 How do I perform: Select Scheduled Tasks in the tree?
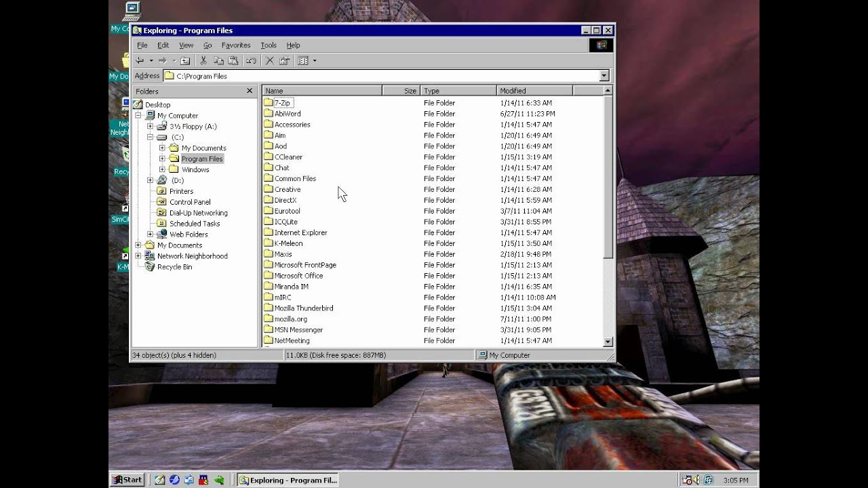tap(195, 224)
